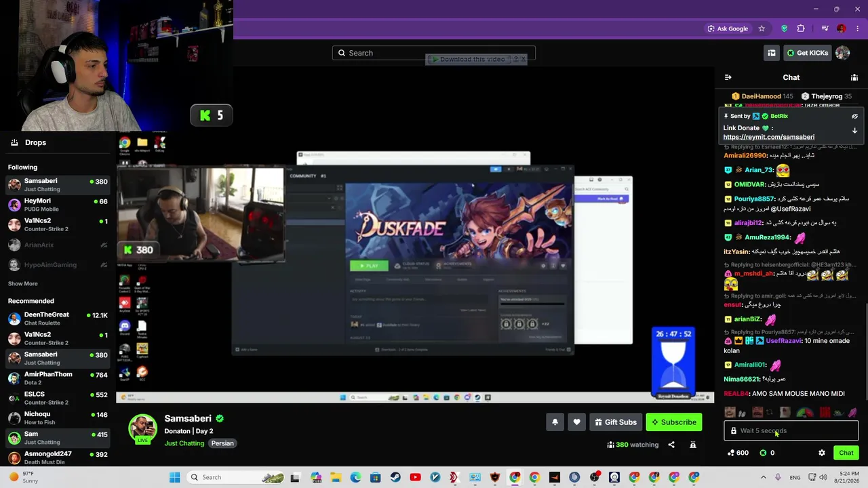Open Nichoqu's How to Fish stream

[58, 418]
